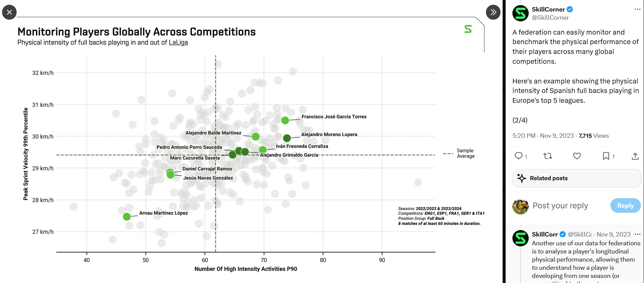Viewport: 644px width, 283px height.
Task: Close the image viewer
Action: (9, 12)
